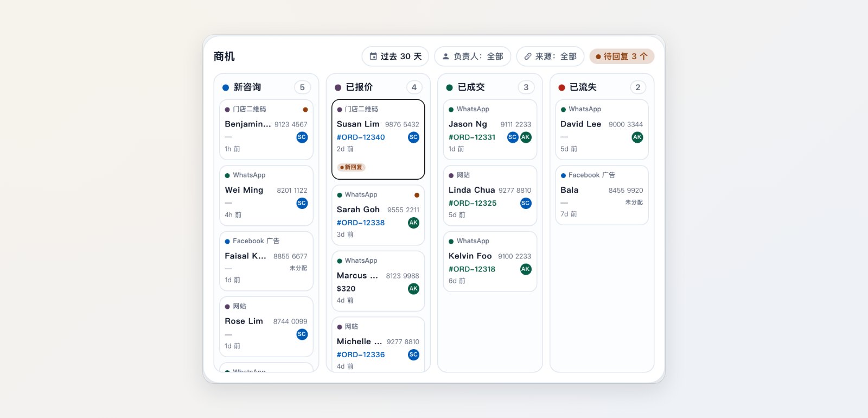Click the $320 amount on Marcus's card
The image size is (868, 418).
pos(346,289)
